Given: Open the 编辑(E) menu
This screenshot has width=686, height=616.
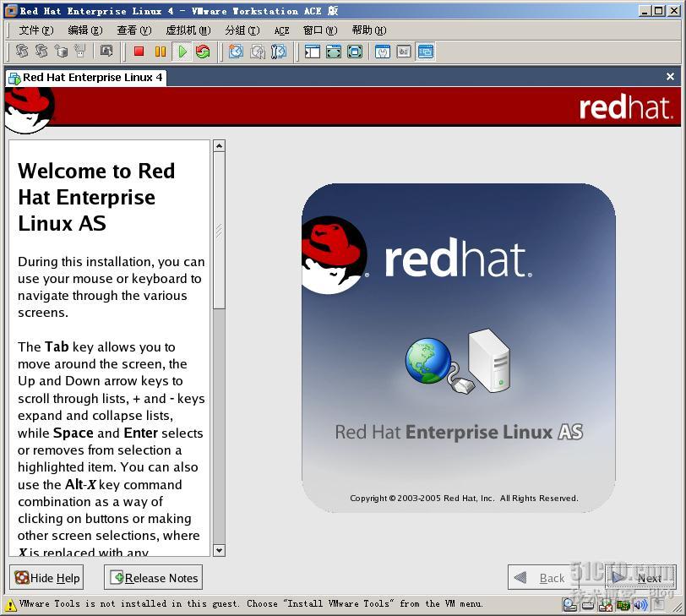Looking at the screenshot, I should (x=84, y=30).
